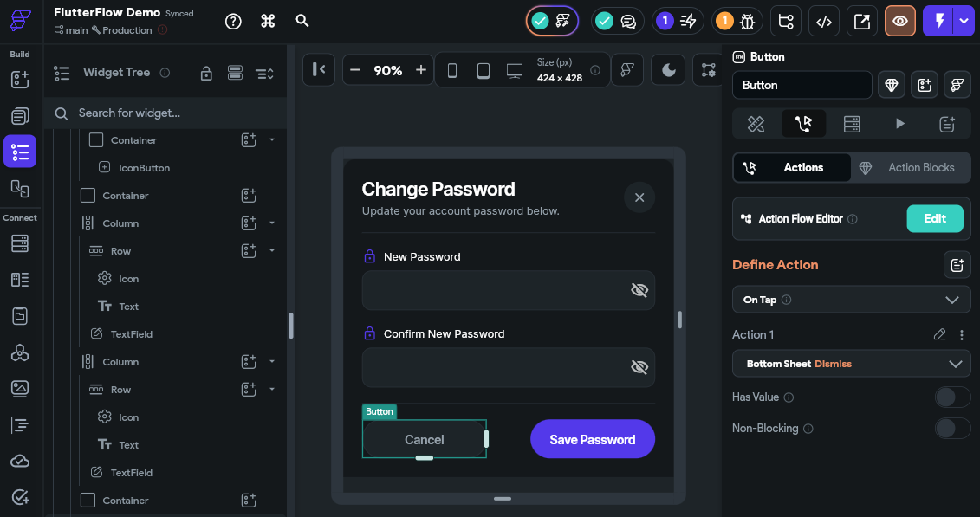Image resolution: width=980 pixels, height=517 pixels.
Task: Click the open in new window icon
Action: tap(862, 22)
